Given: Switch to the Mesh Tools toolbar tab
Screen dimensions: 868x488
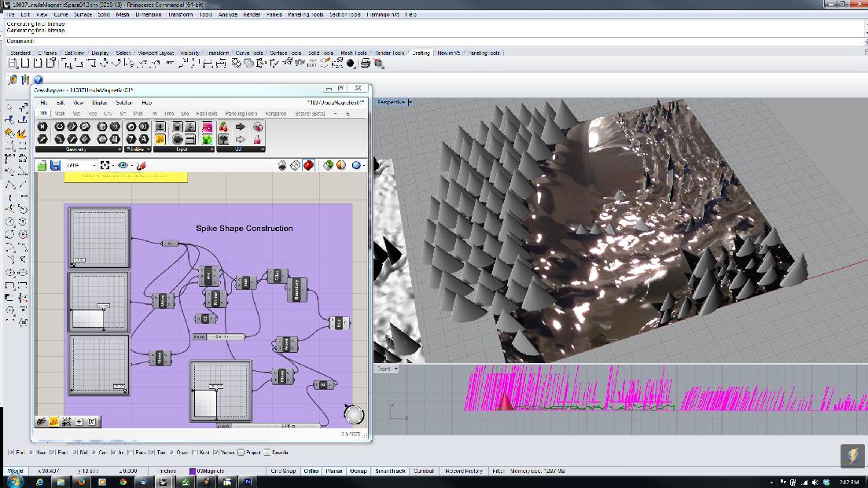Looking at the screenshot, I should click(x=354, y=53).
